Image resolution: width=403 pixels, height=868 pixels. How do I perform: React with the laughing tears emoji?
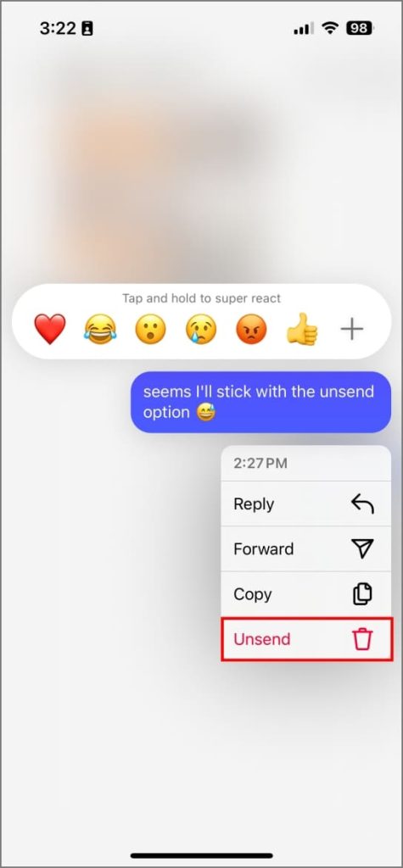click(x=100, y=330)
